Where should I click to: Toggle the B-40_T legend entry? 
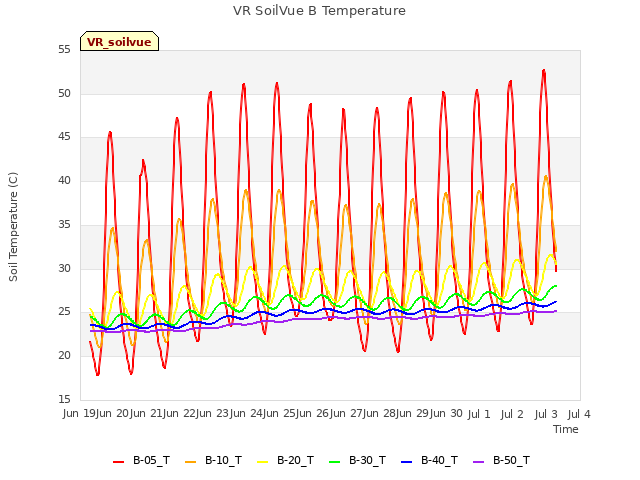point(429,461)
